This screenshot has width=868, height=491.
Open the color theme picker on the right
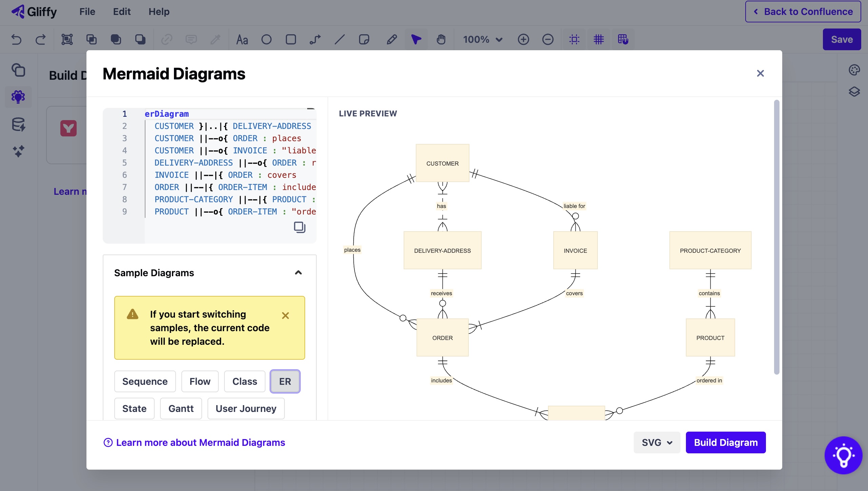pos(854,70)
